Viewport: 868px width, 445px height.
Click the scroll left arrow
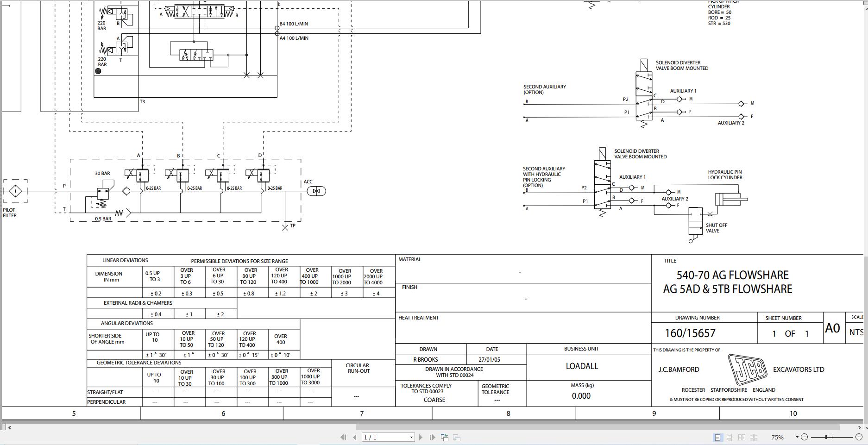tap(10, 427)
